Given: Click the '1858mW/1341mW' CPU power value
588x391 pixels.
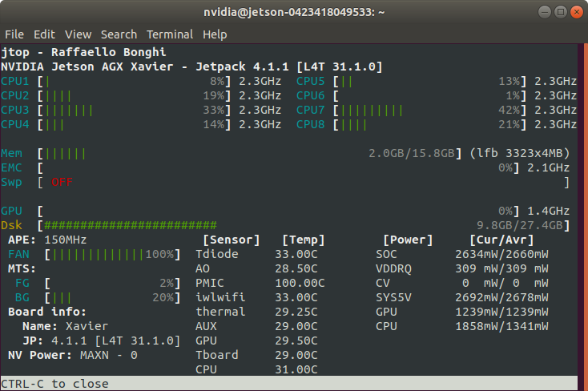Looking at the screenshot, I should click(x=501, y=326).
